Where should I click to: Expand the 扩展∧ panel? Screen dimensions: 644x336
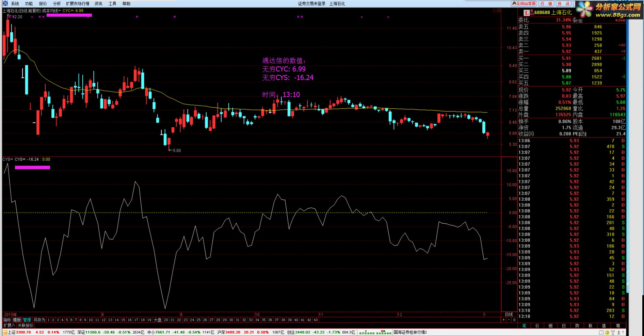9,326
